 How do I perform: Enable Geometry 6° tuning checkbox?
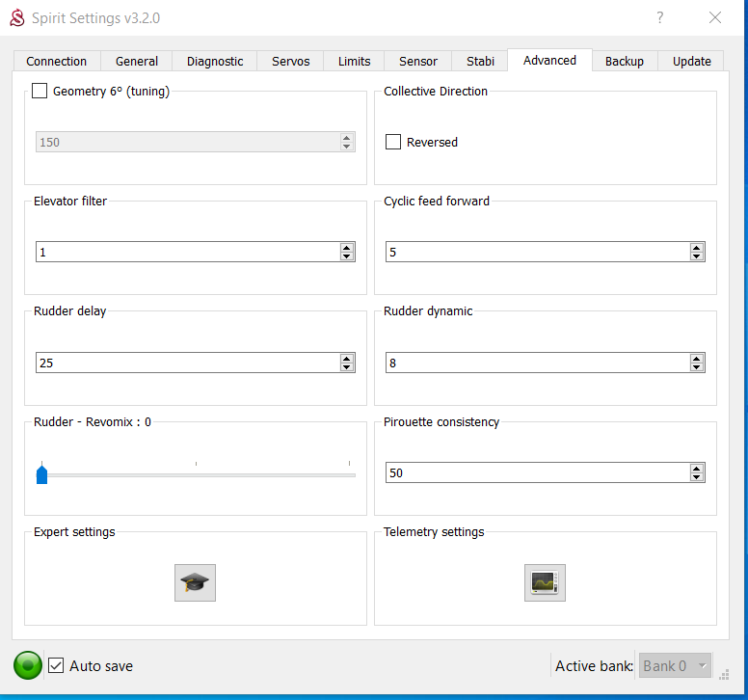point(40,92)
